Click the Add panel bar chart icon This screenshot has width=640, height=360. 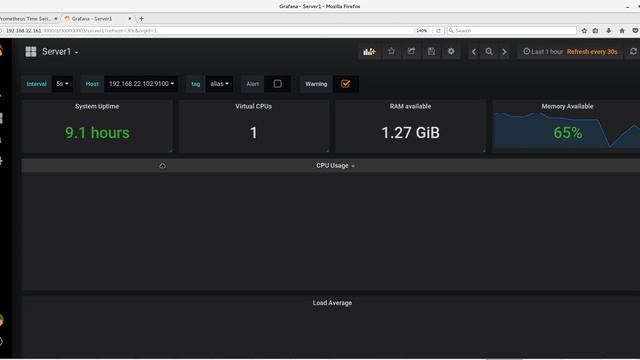[x=369, y=51]
